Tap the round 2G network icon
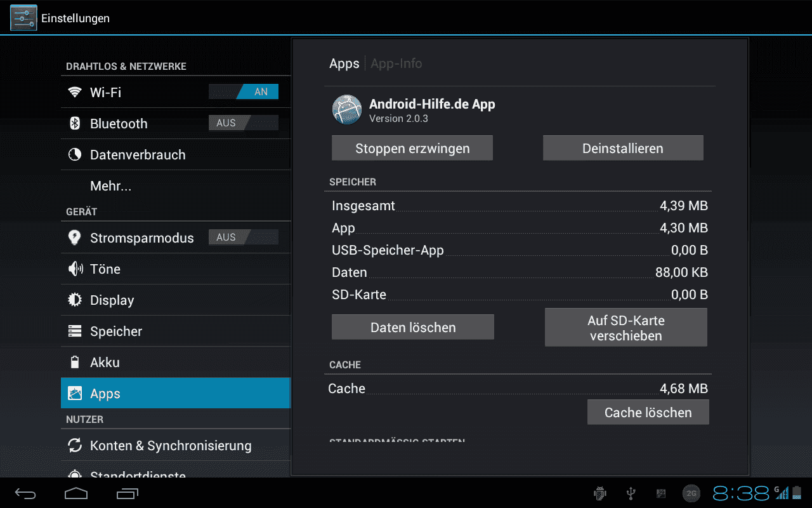 (691, 493)
